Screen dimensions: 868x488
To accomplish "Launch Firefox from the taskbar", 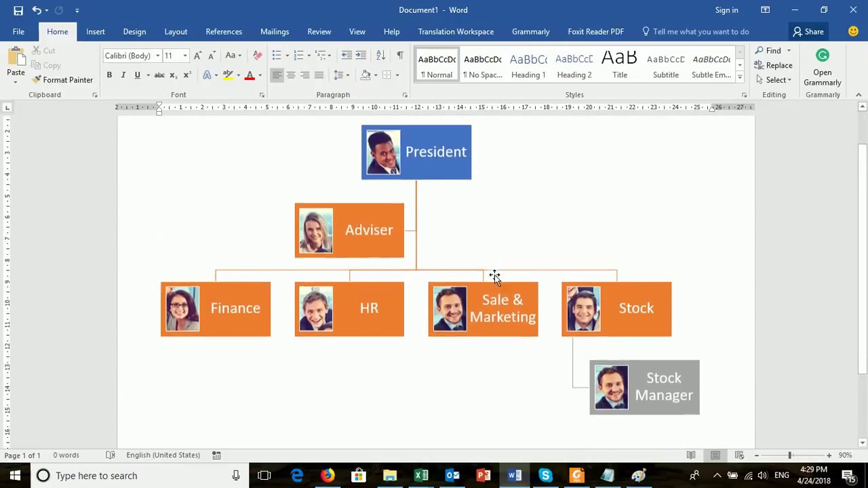I will pyautogui.click(x=328, y=476).
